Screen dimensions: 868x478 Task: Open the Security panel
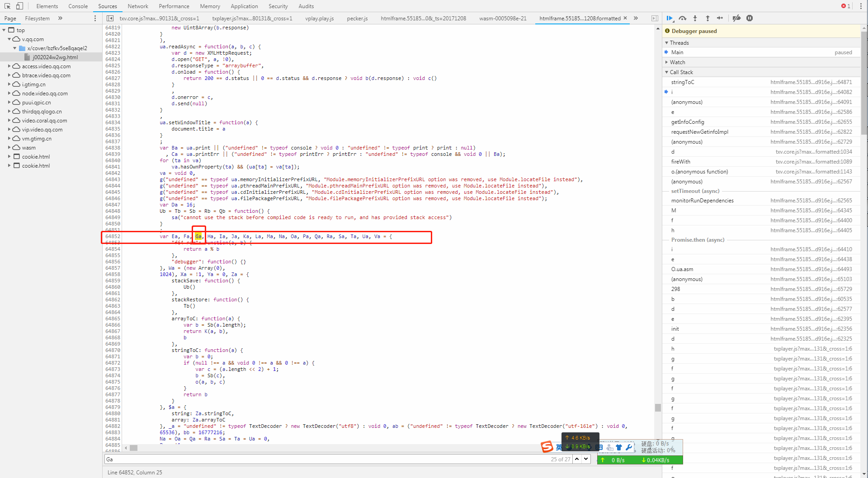click(x=278, y=6)
